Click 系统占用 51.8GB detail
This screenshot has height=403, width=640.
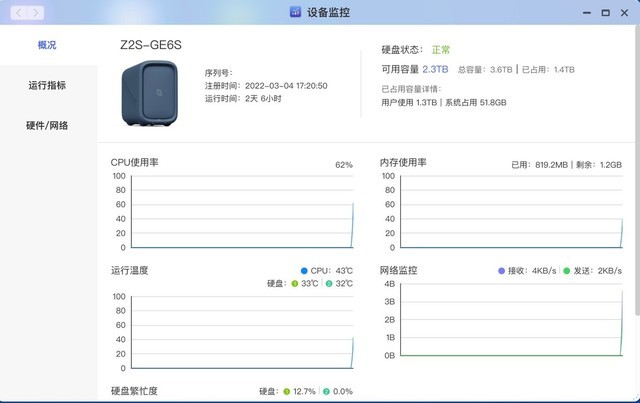pos(476,102)
